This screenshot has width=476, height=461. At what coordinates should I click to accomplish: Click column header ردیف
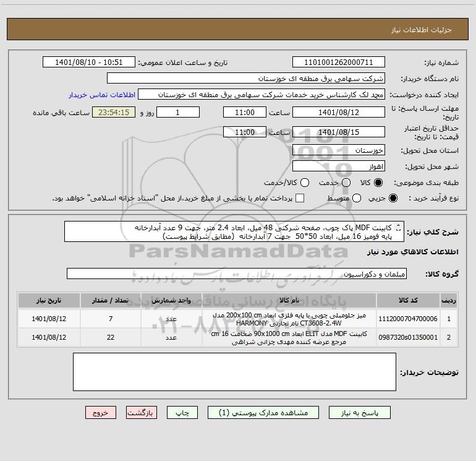point(449,301)
